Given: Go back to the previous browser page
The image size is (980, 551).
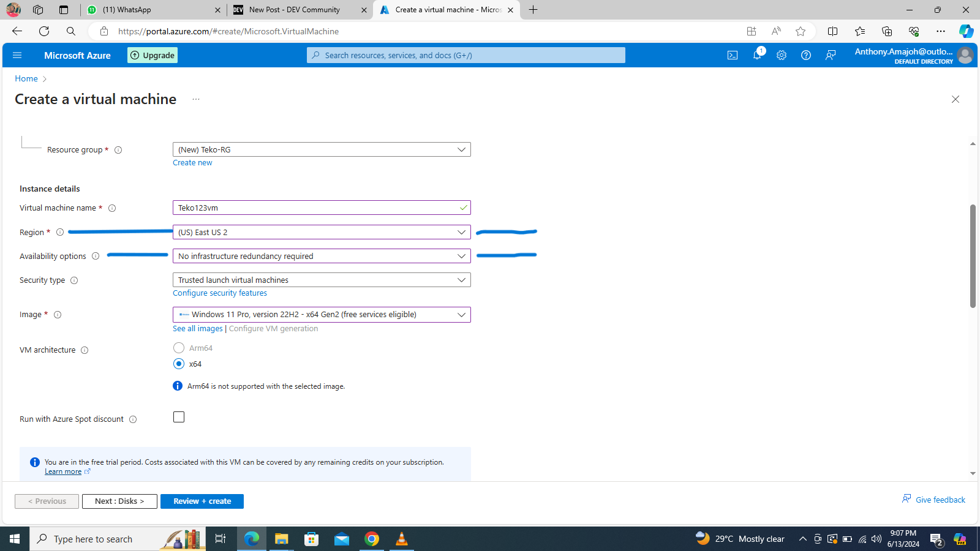Looking at the screenshot, I should click(17, 31).
